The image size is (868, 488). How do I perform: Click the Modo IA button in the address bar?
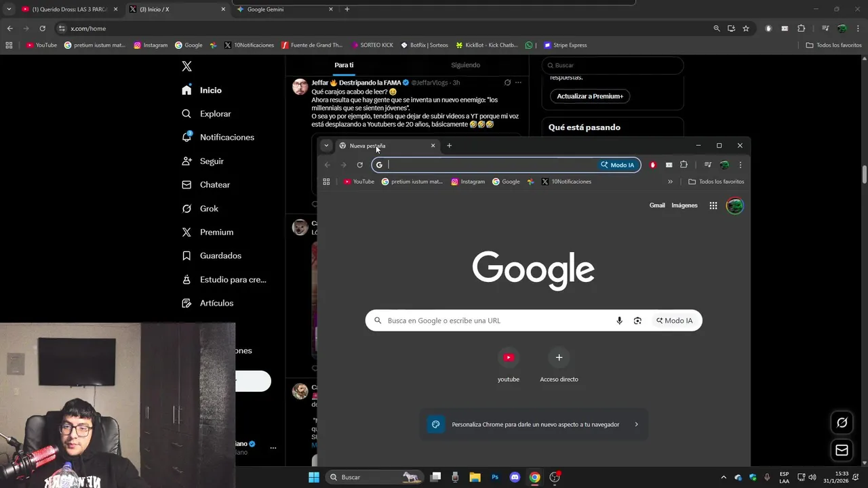(x=618, y=165)
